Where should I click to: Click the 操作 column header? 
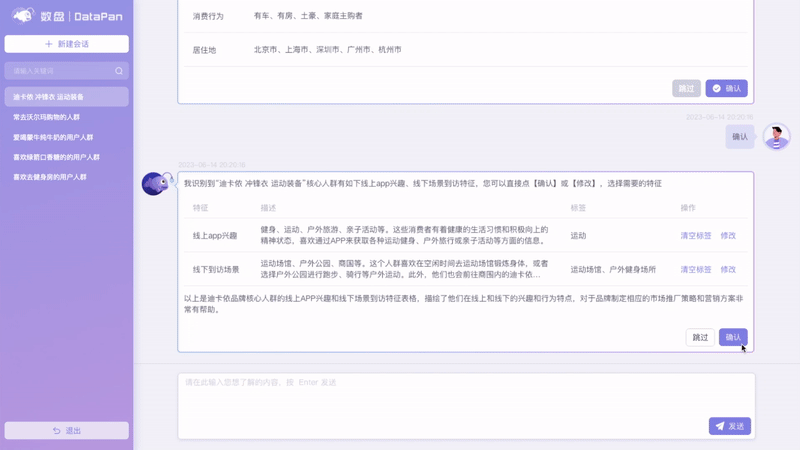(688, 208)
